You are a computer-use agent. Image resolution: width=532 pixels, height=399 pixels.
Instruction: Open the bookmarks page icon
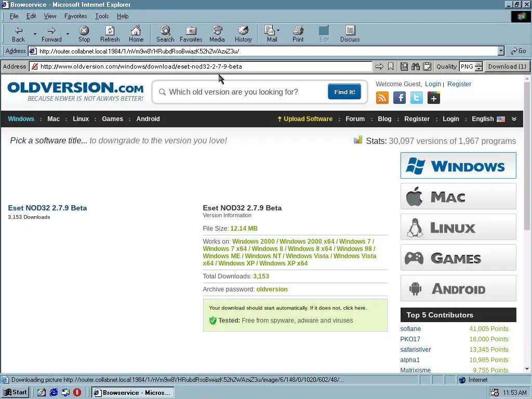[x=404, y=66]
